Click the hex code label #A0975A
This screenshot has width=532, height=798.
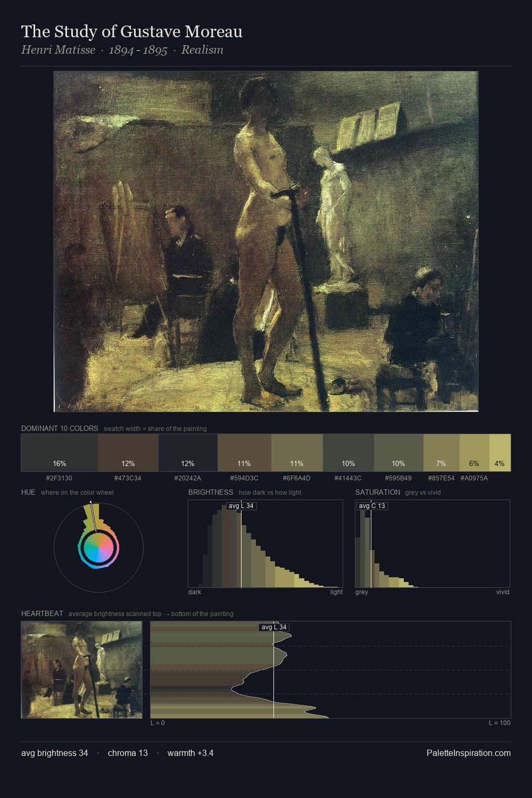tap(474, 478)
